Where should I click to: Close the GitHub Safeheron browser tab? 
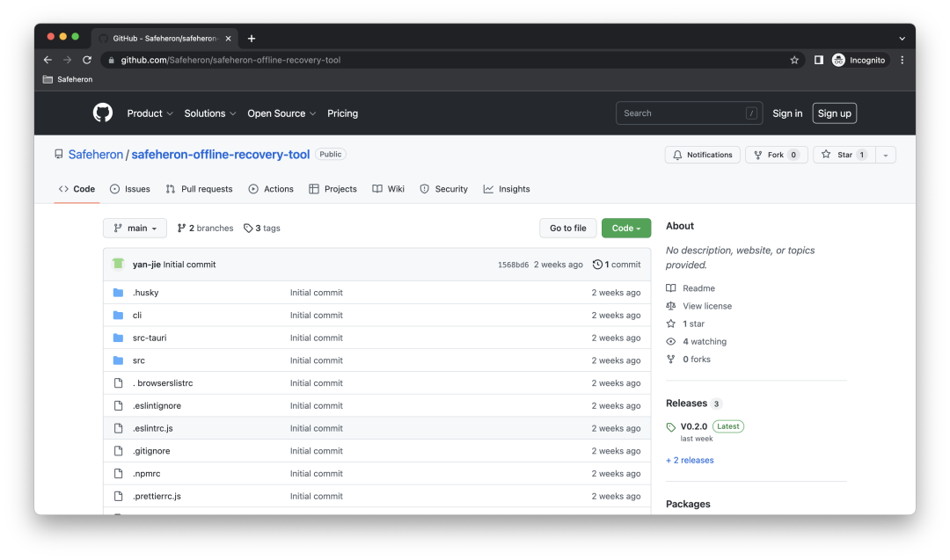pyautogui.click(x=229, y=38)
